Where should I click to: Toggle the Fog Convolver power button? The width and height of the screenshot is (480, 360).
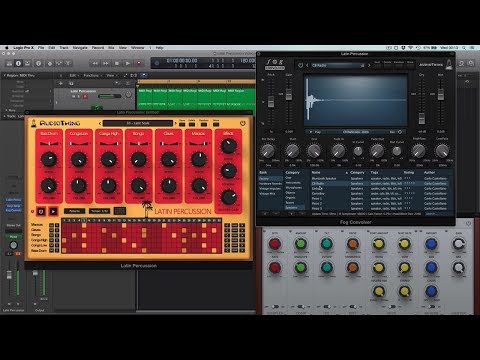coord(300,65)
